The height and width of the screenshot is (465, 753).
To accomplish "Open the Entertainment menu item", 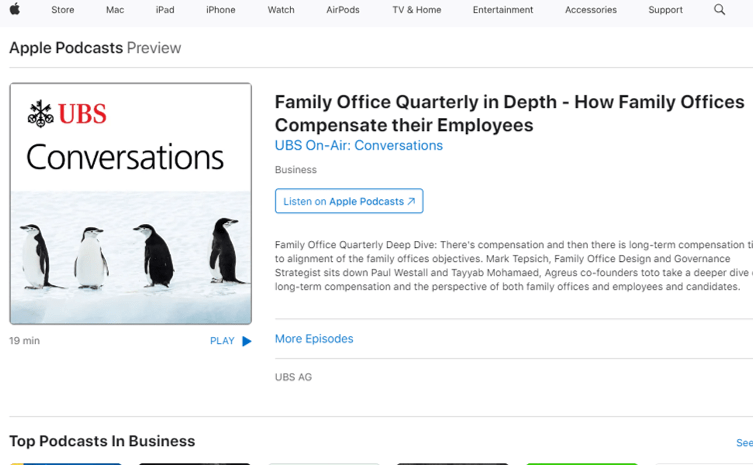I will pyautogui.click(x=503, y=10).
